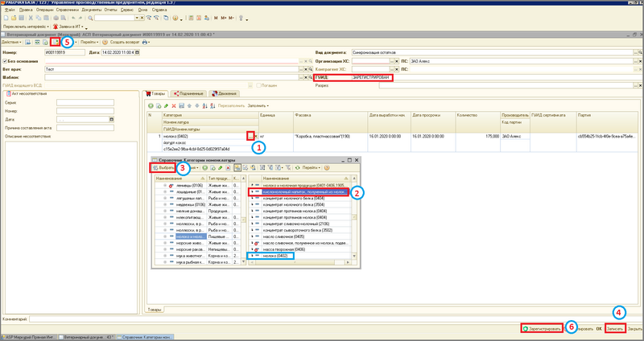644x341 pixels.
Task: Click the Ветеринарный документ taskbar window tab
Action: (85, 337)
